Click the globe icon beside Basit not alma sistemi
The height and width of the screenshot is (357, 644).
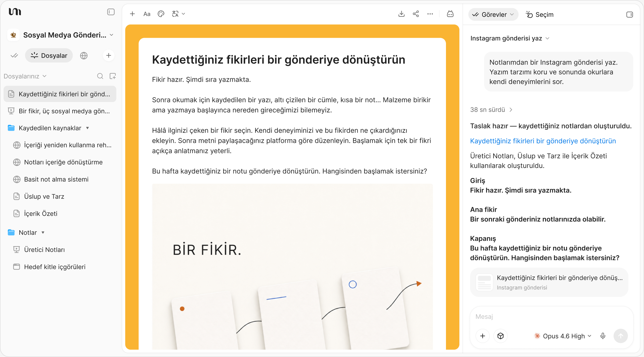17,179
